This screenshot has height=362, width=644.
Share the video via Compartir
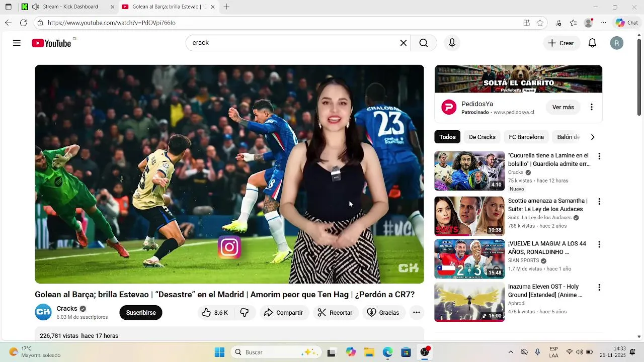284,313
